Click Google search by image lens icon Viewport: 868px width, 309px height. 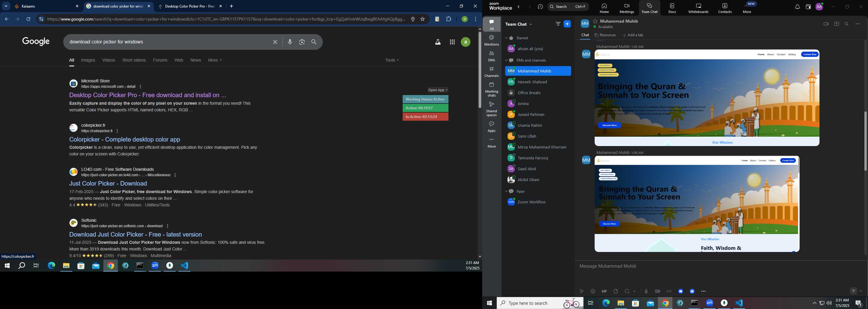pyautogui.click(x=302, y=42)
